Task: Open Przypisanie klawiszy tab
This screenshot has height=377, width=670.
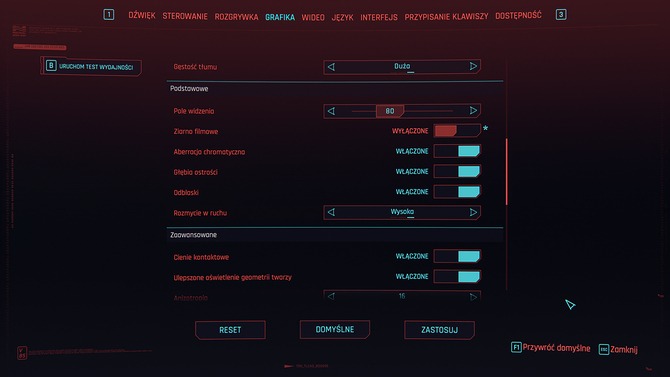Action: (446, 17)
